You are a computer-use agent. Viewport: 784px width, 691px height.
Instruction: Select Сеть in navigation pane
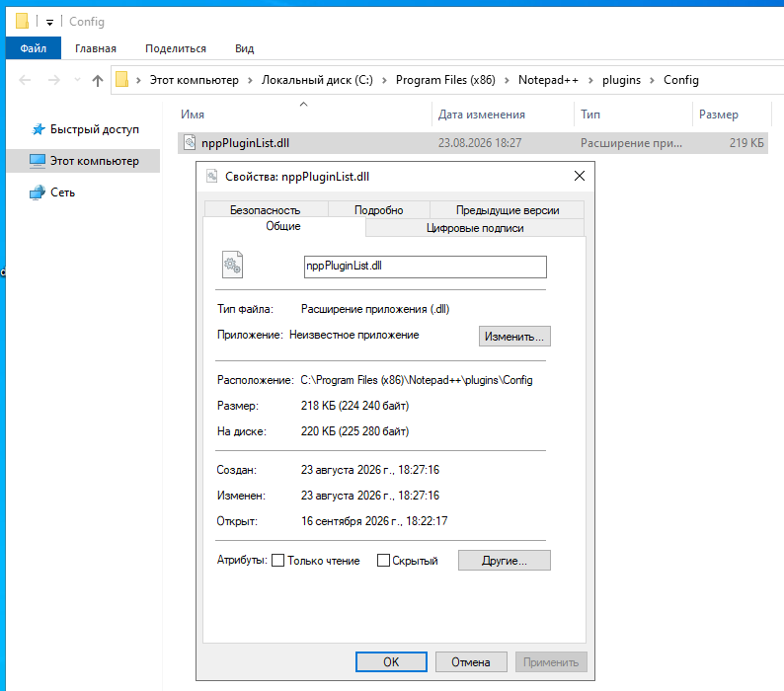click(62, 192)
